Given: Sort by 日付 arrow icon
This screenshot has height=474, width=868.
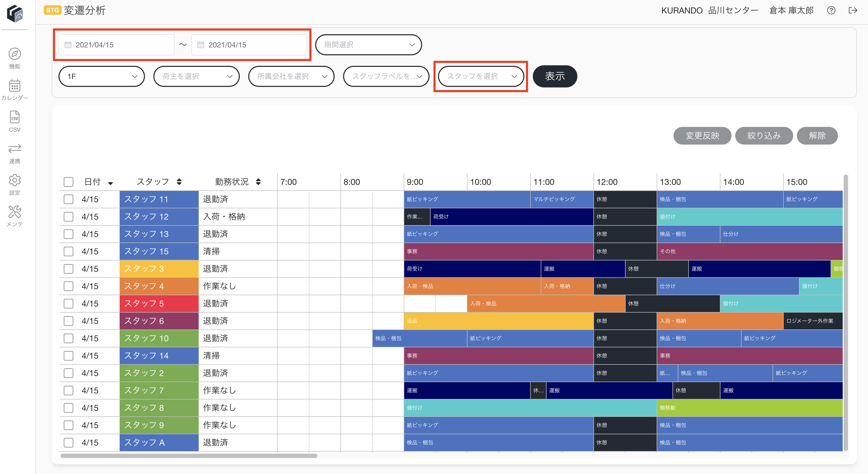Looking at the screenshot, I should coord(110,183).
